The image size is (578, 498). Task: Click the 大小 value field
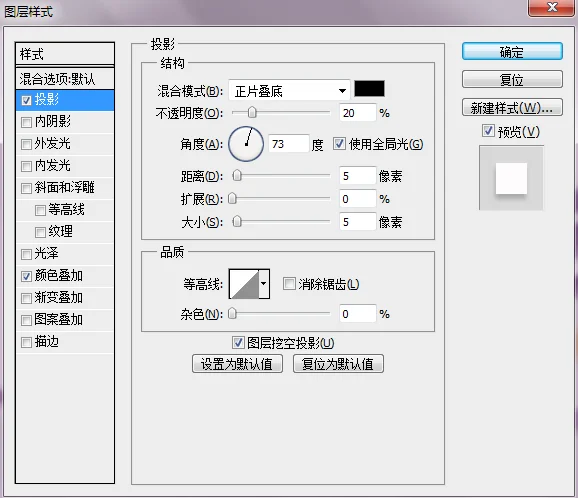358,222
